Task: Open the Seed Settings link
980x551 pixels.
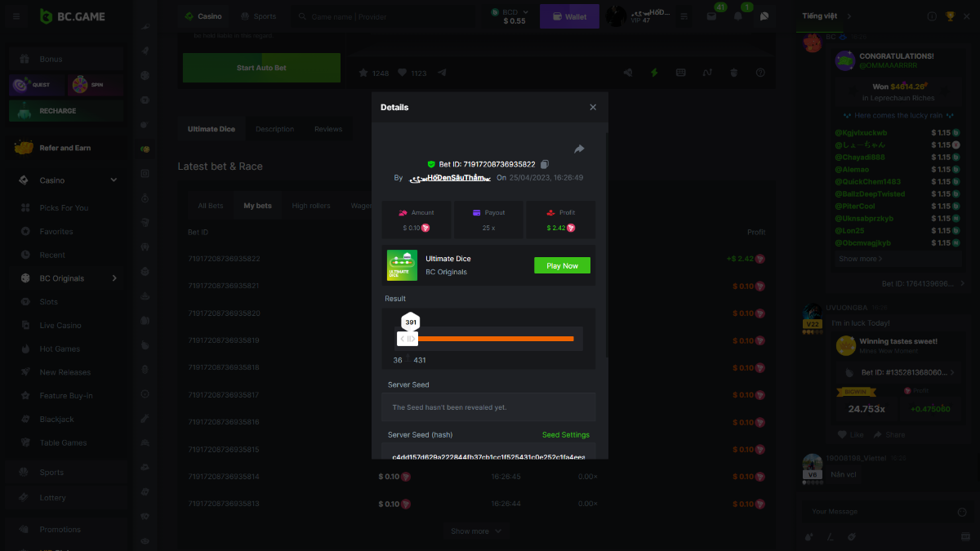Action: click(565, 435)
